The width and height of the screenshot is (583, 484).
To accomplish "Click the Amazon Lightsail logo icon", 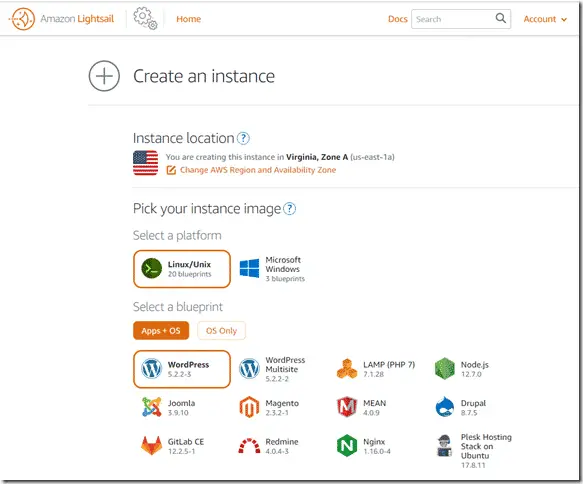I will [x=22, y=19].
